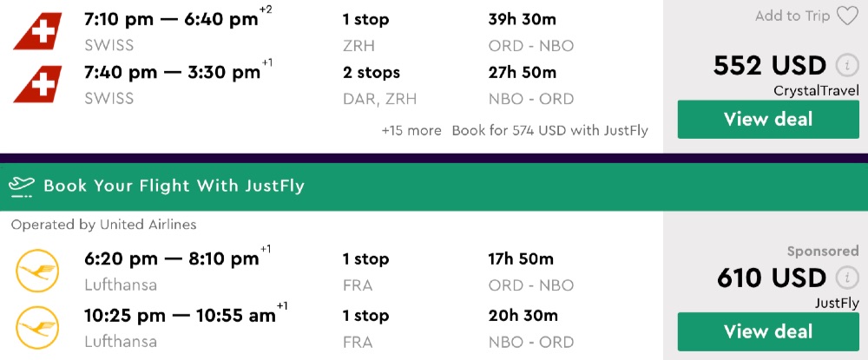Click the heart icon beside Add to Trip
Image resolution: width=868 pixels, height=360 pixels.
pyautogui.click(x=846, y=16)
